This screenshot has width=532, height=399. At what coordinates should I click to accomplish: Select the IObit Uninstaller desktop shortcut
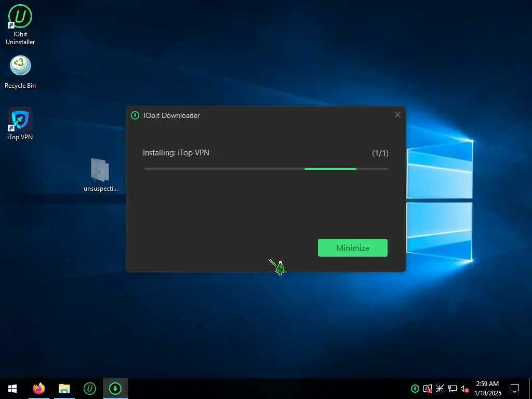(20, 25)
